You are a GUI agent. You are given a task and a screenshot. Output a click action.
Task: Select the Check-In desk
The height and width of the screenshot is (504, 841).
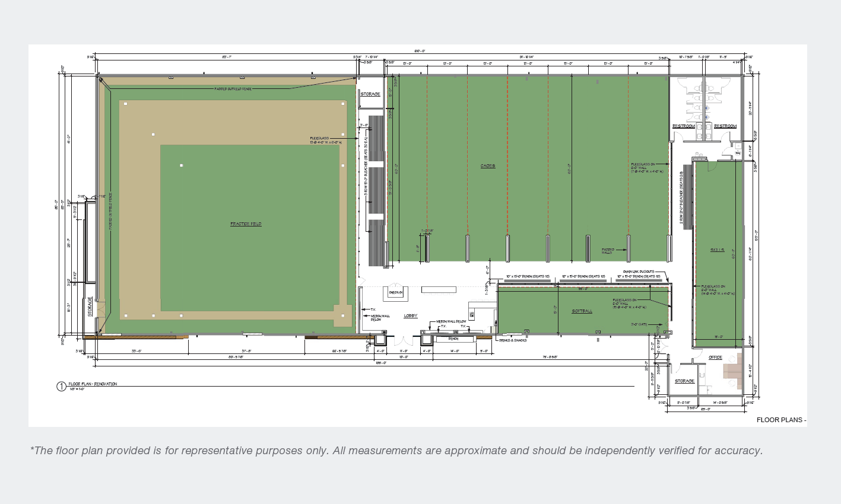click(x=396, y=292)
